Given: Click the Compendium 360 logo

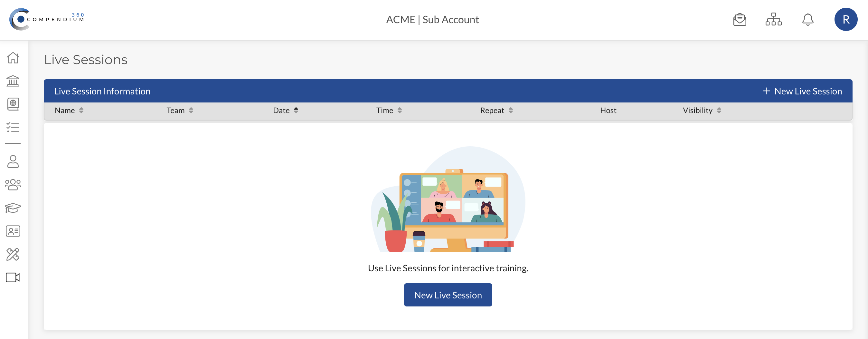Looking at the screenshot, I should [x=47, y=19].
